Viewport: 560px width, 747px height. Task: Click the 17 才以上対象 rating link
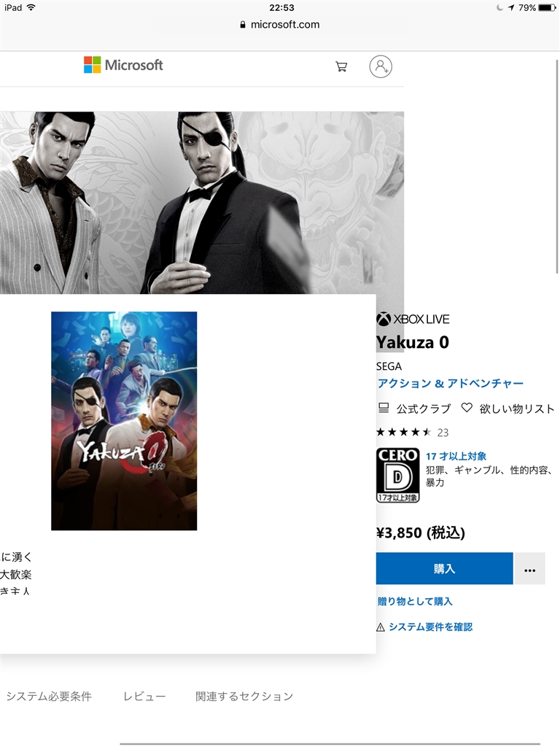tap(456, 456)
